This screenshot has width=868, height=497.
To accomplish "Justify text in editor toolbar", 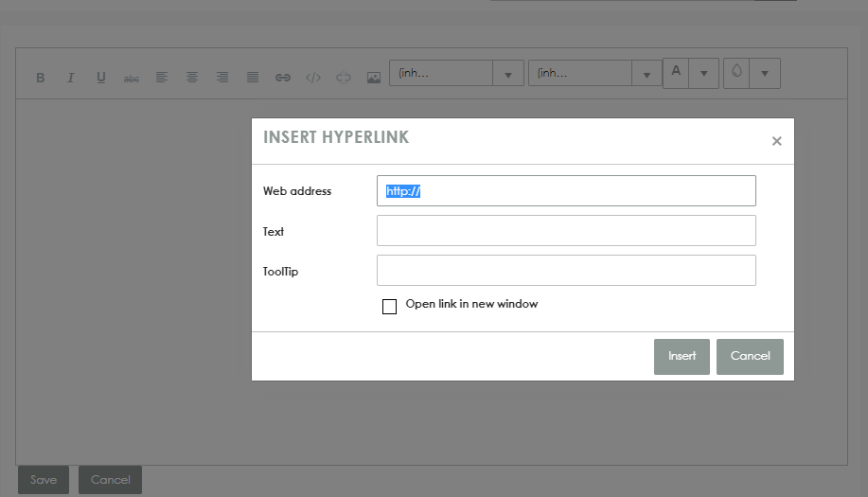I will tap(253, 78).
